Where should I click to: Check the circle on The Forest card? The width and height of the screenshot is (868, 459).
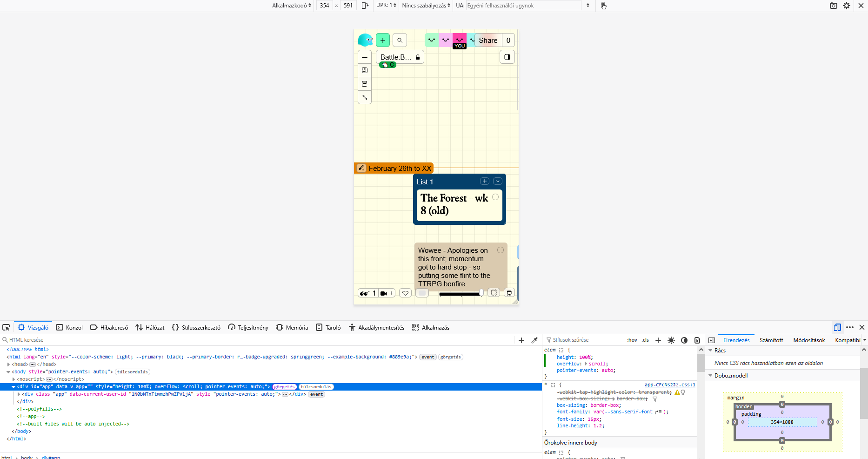tap(495, 197)
